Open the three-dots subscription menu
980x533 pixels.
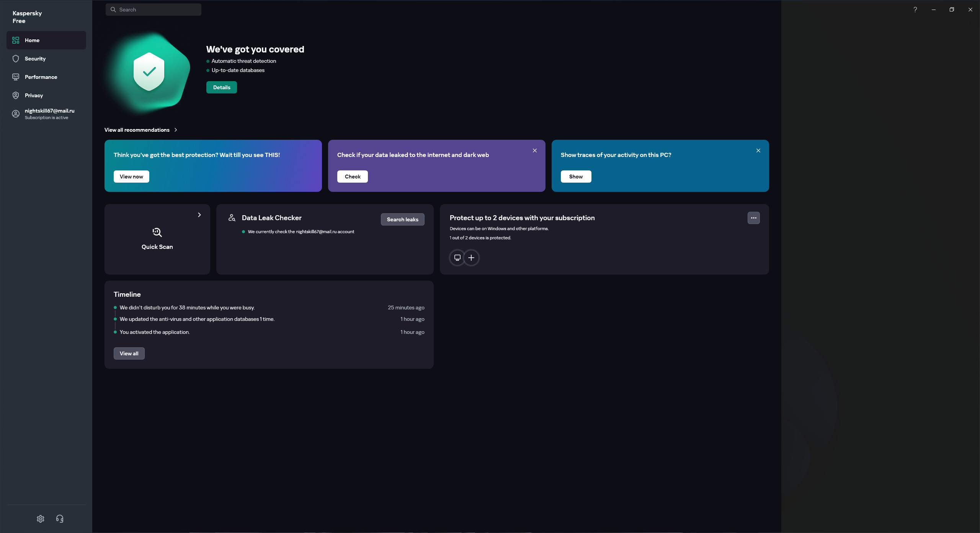(753, 218)
